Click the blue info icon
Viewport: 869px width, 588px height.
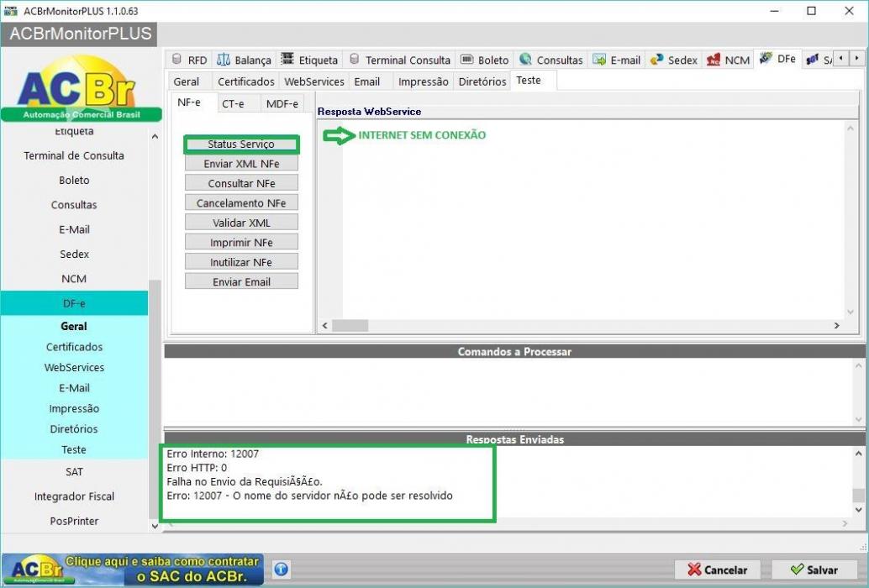click(x=282, y=569)
